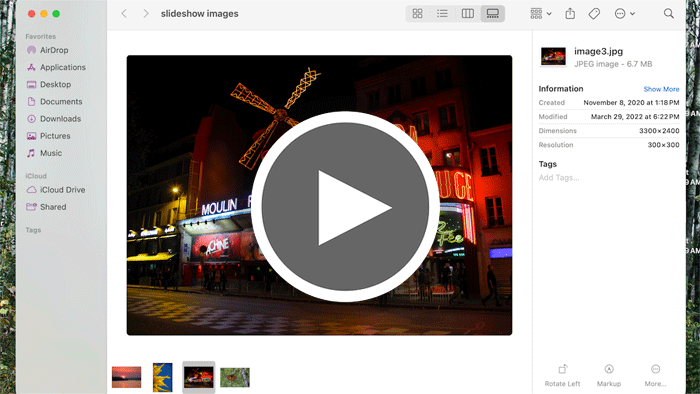
Task: Go forward with the right chevron
Action: [x=146, y=13]
